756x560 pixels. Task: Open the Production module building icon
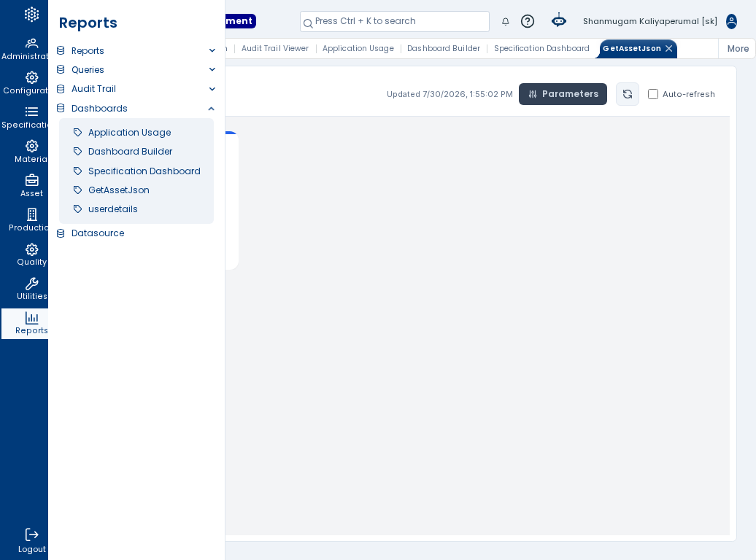[x=32, y=214]
